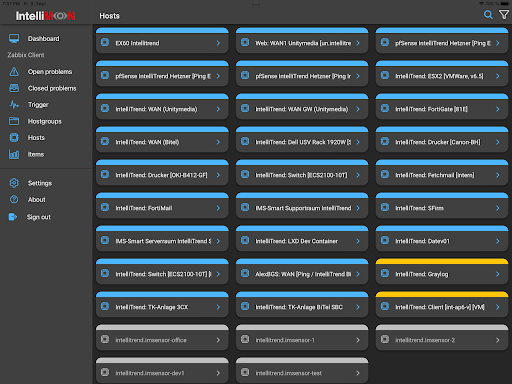This screenshot has width=512, height=384.
Task: Click the Zabbix Client section label
Action: point(26,55)
